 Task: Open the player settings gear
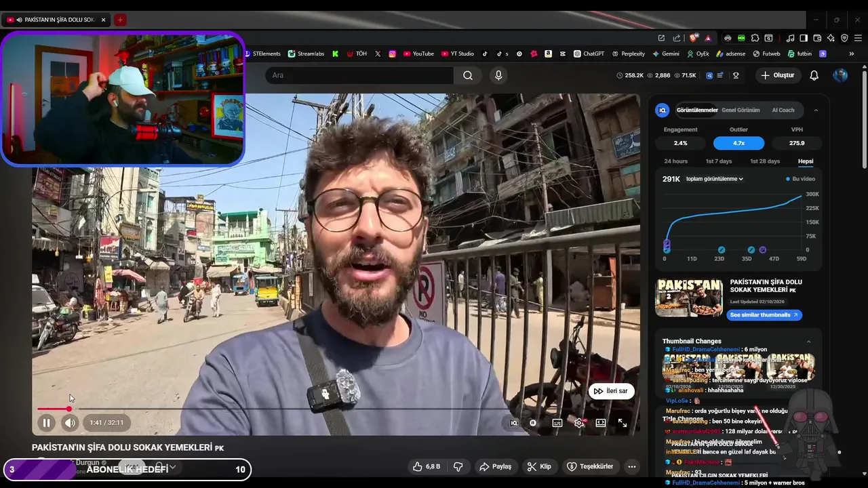click(x=579, y=422)
